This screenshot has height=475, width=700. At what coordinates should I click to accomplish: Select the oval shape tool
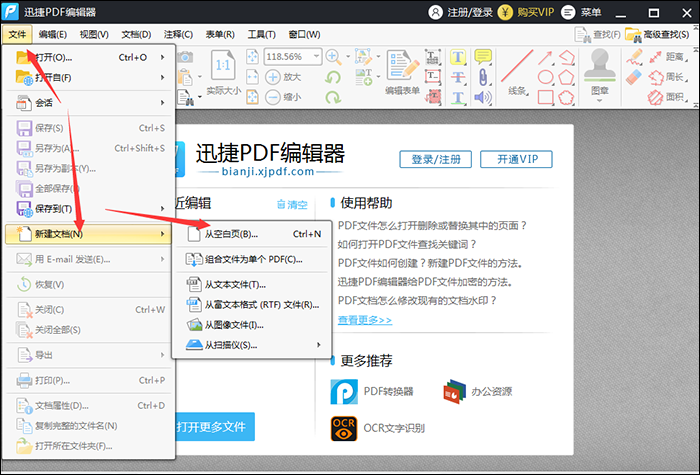546,77
